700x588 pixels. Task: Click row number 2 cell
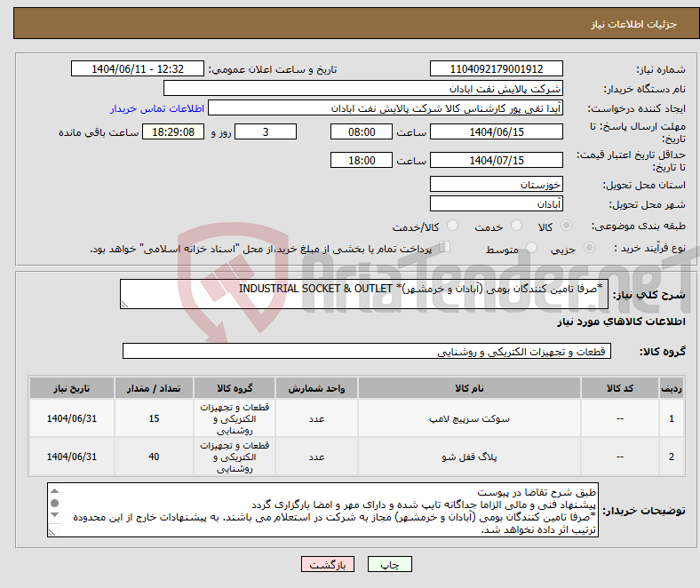click(x=671, y=457)
